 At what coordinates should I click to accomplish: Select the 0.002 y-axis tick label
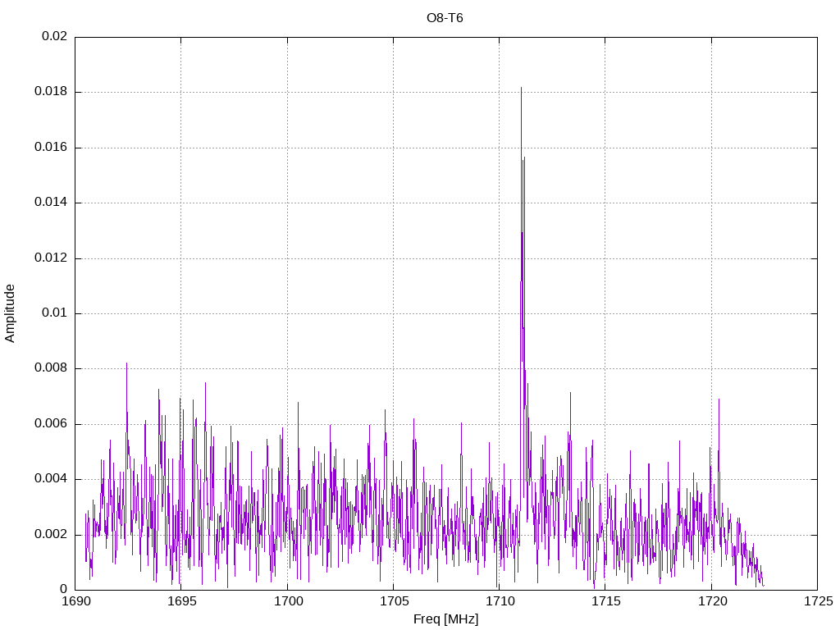[x=51, y=534]
